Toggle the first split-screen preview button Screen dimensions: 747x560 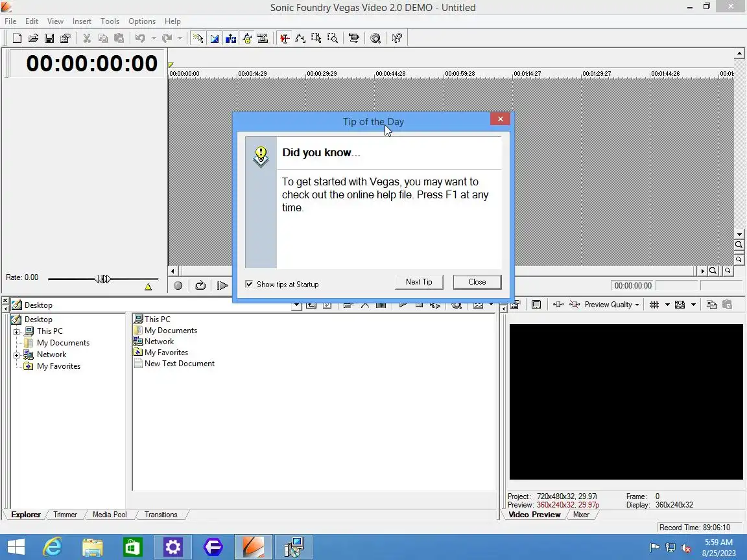(558, 305)
